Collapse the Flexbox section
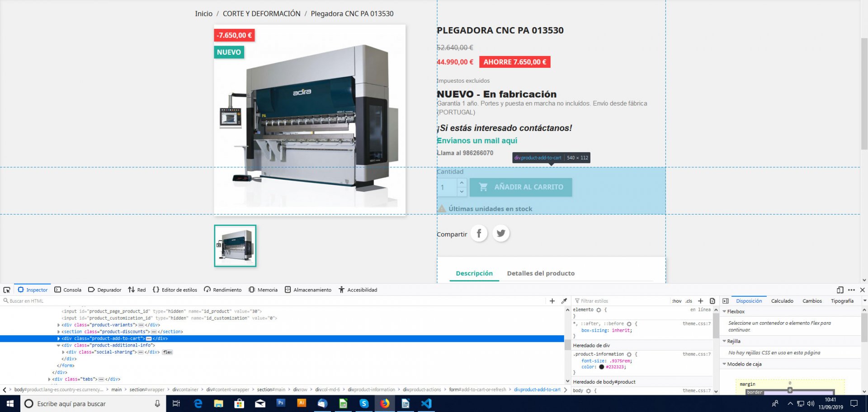 click(724, 311)
